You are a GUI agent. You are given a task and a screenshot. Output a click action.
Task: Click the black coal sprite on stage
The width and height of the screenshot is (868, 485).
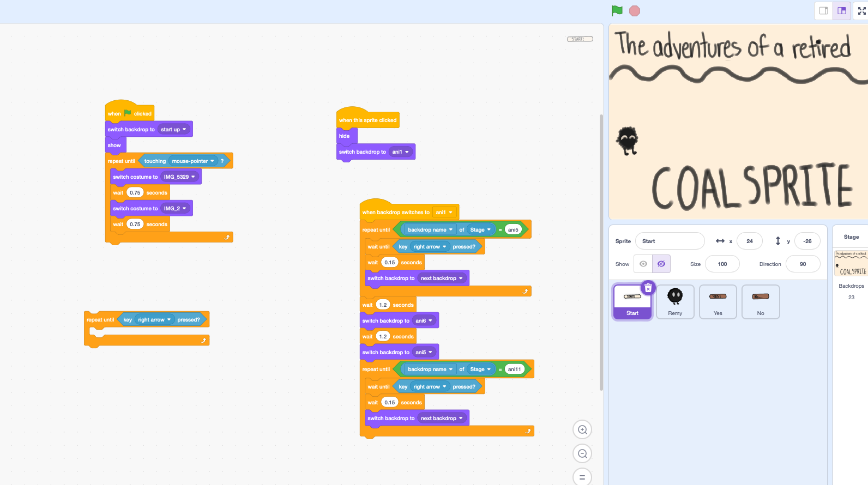(x=627, y=141)
